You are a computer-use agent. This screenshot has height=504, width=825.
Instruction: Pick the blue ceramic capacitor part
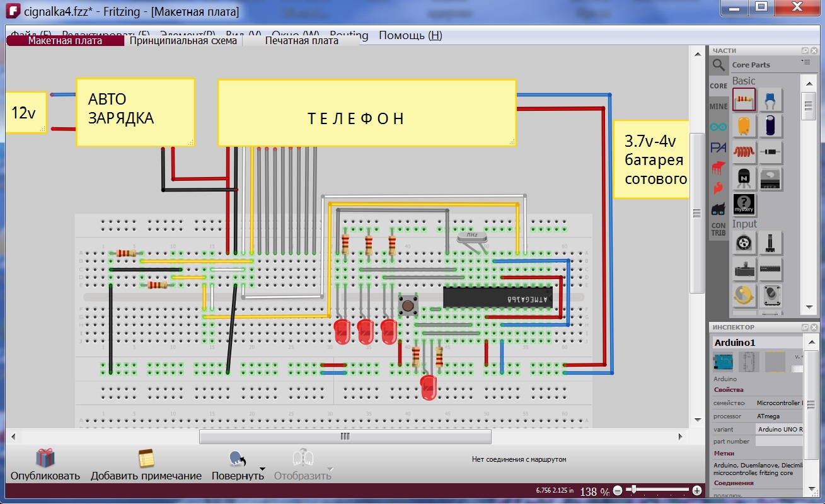click(x=770, y=100)
